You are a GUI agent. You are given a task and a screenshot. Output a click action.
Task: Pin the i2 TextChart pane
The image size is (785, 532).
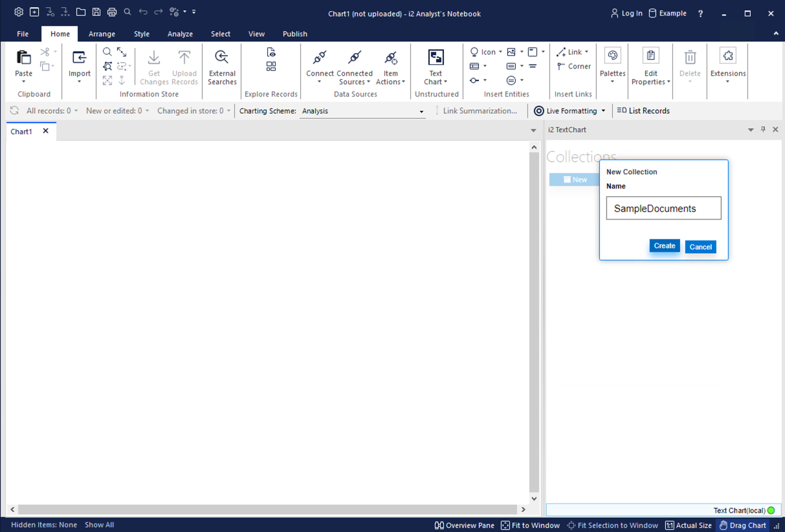pyautogui.click(x=763, y=129)
